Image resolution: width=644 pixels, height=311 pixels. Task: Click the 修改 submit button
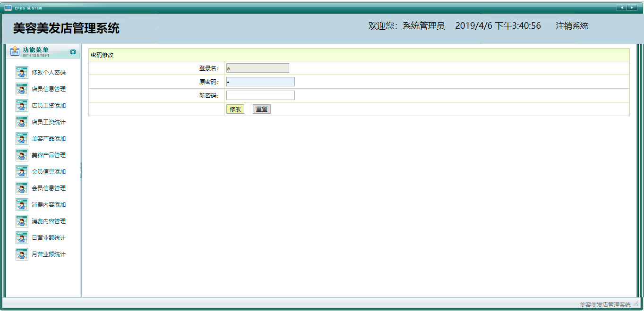[x=235, y=109]
